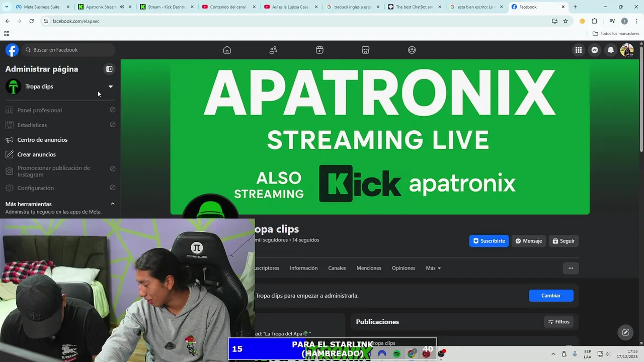Open OBS Studio from the Windows taskbar
This screenshot has height=362, width=644.
(x=441, y=354)
